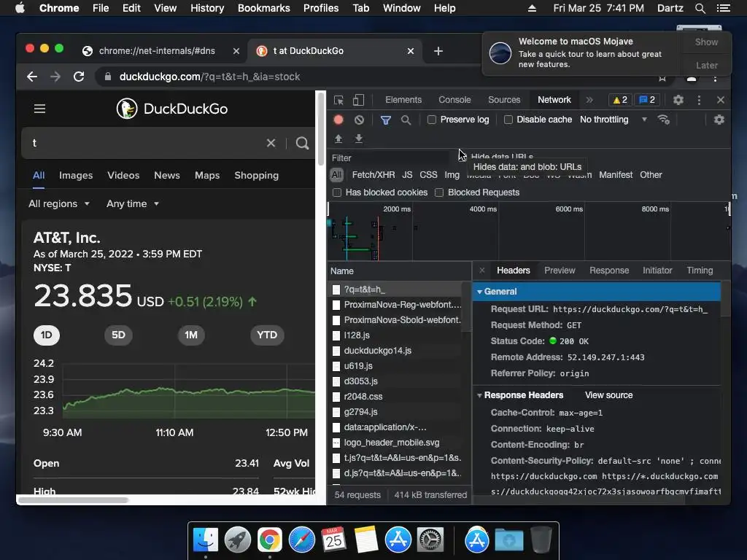Open DevTools main settings gear
The width and height of the screenshot is (747, 560).
pyautogui.click(x=678, y=100)
